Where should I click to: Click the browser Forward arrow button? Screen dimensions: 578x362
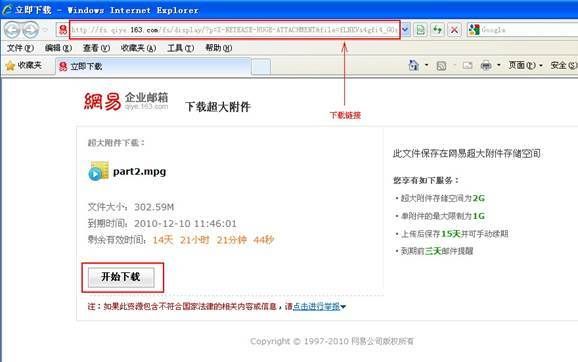pos(31,30)
